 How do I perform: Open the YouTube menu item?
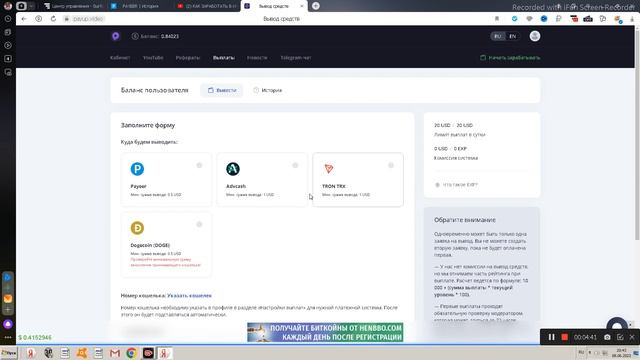[153, 58]
